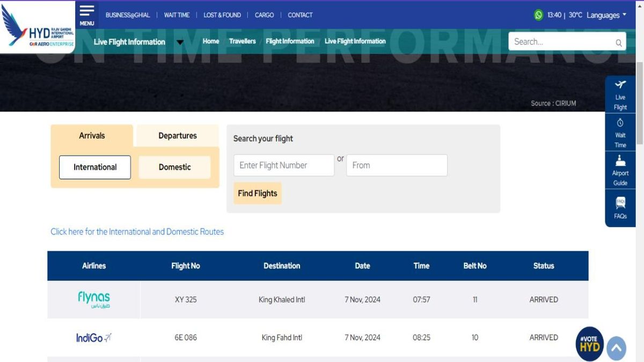Open FAQs from the right sidebar
Screen dimensions: 644x362
620,208
